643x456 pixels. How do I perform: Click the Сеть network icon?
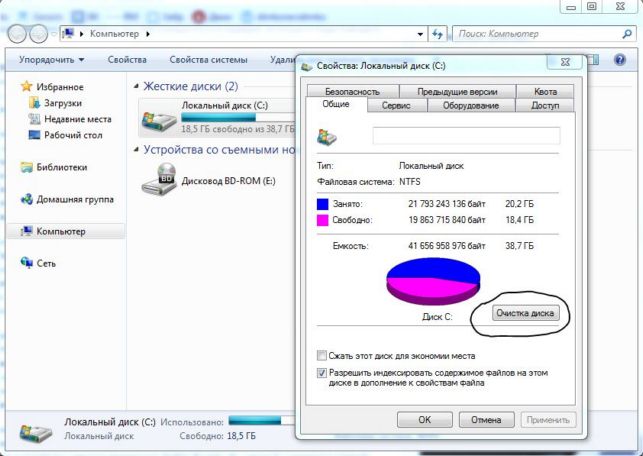27,263
